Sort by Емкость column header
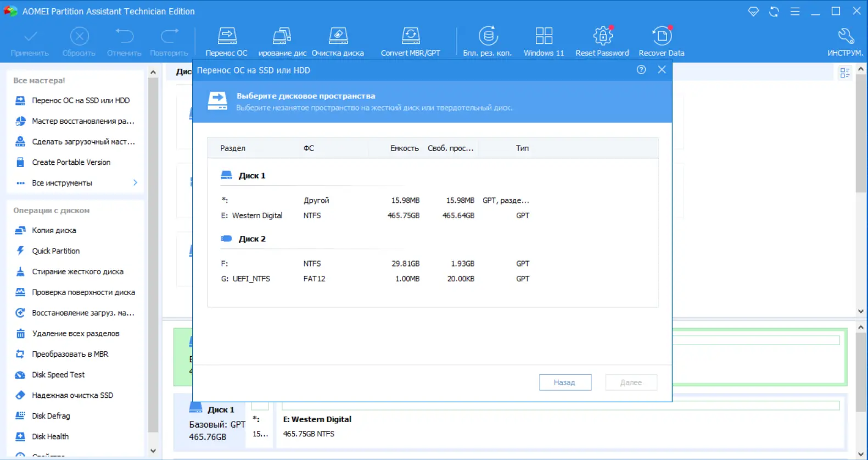The width and height of the screenshot is (868, 460). (404, 148)
